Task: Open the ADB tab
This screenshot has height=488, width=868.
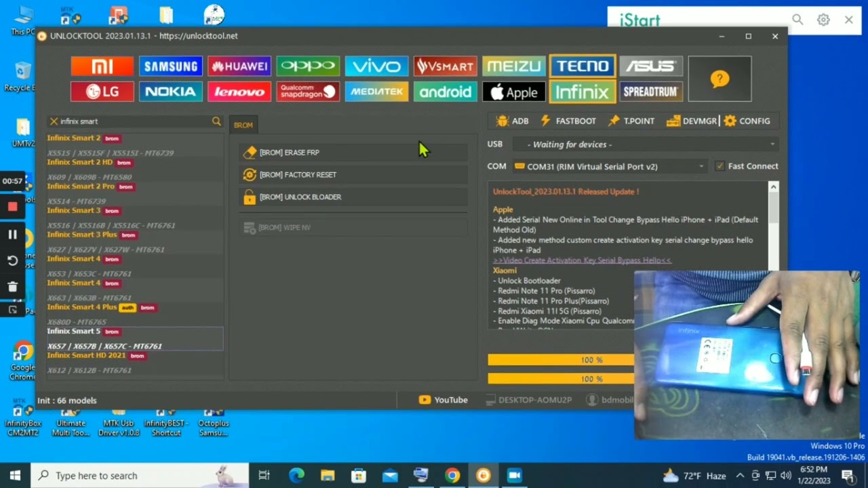Action: pos(512,121)
